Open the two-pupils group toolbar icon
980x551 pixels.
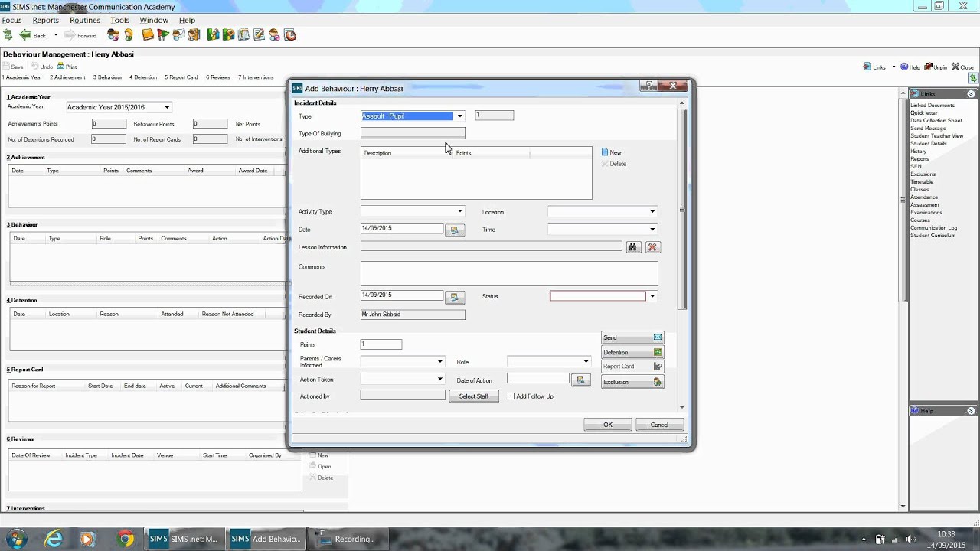click(x=113, y=35)
